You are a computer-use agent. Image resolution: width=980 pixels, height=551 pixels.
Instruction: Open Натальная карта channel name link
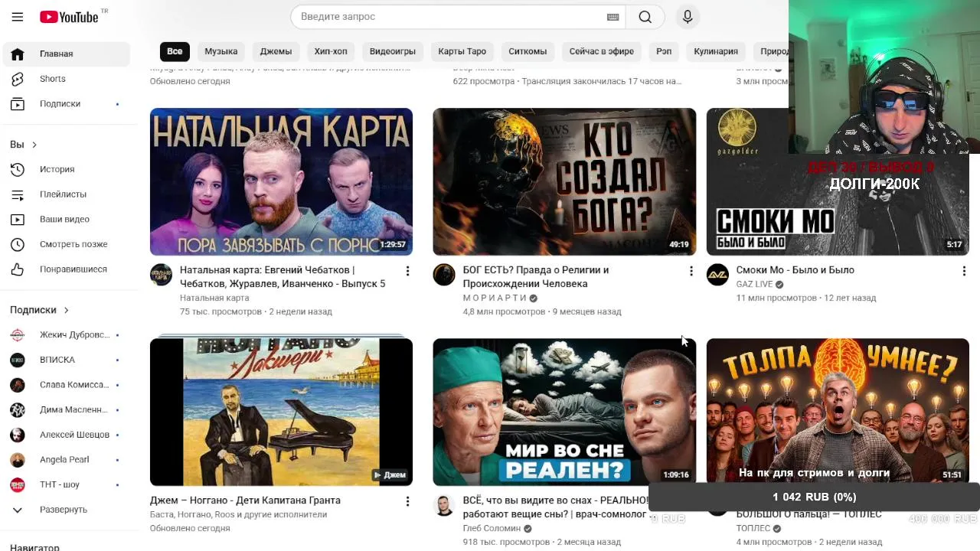click(214, 298)
